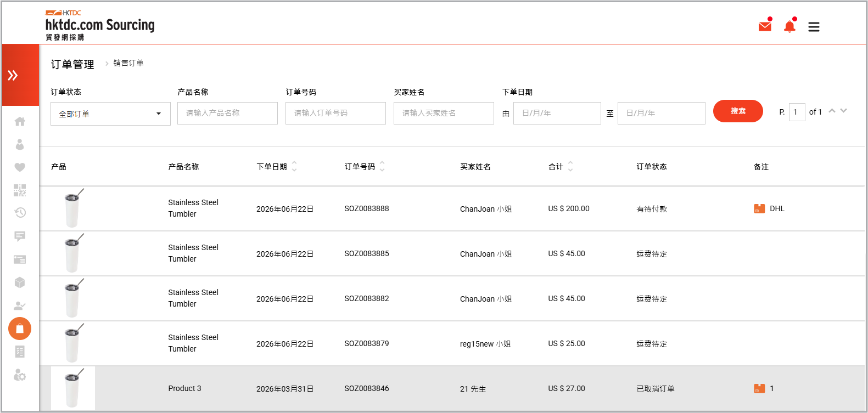Click the Product 3 product name

[x=184, y=388]
